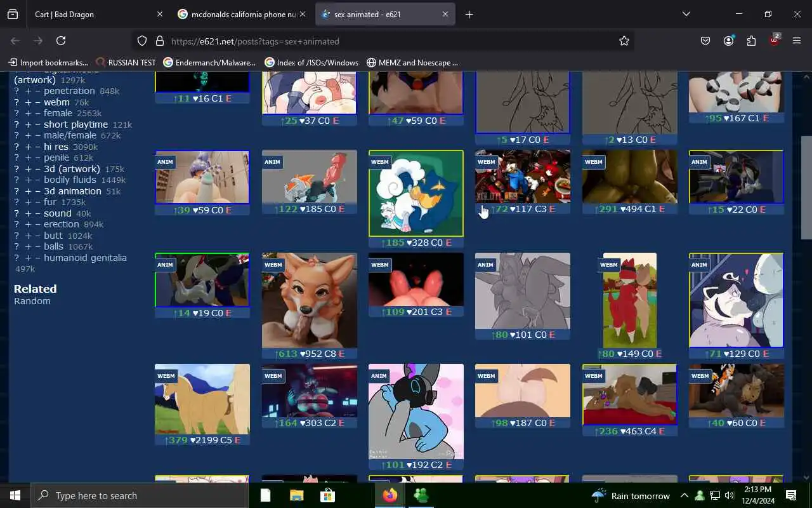Switch to the Cart | Bad Dragon tab
The width and height of the screenshot is (812, 508).
tap(98, 14)
